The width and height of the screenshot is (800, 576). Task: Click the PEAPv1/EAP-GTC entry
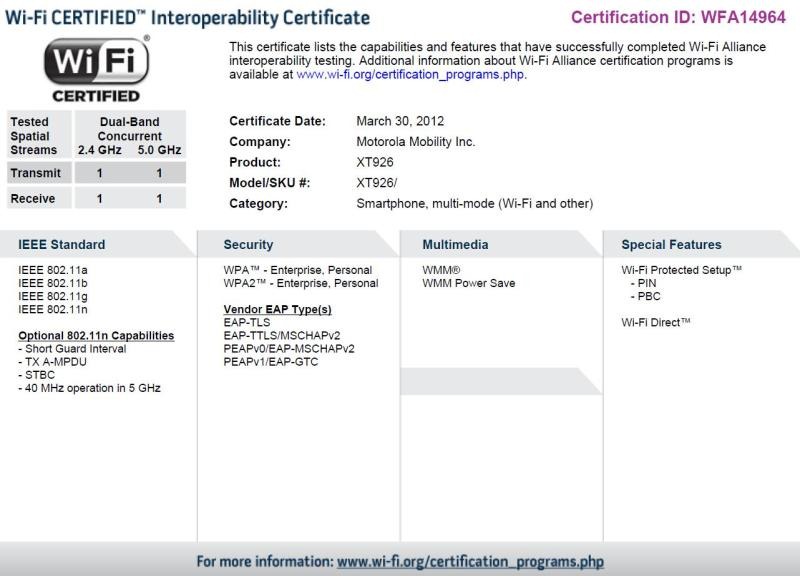click(x=270, y=362)
